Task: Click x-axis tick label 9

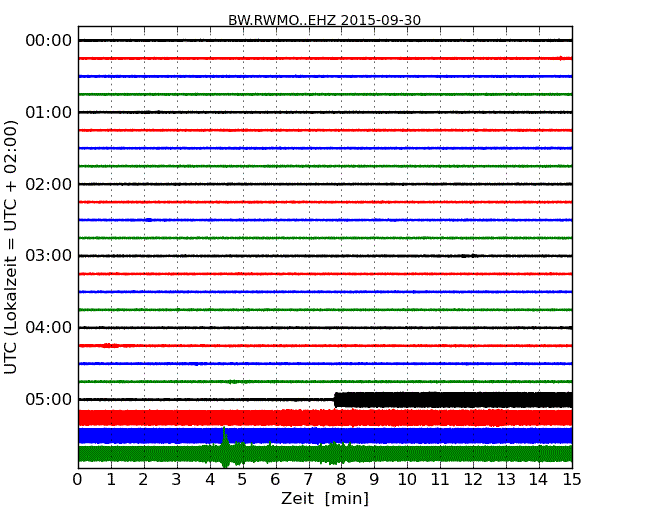Action: (374, 480)
